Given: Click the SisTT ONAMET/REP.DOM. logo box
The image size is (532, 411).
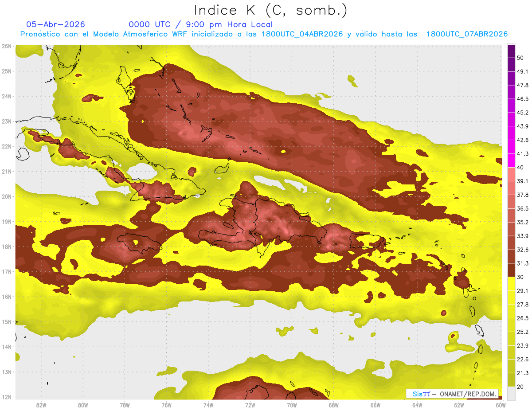Looking at the screenshot, I should click(452, 394).
